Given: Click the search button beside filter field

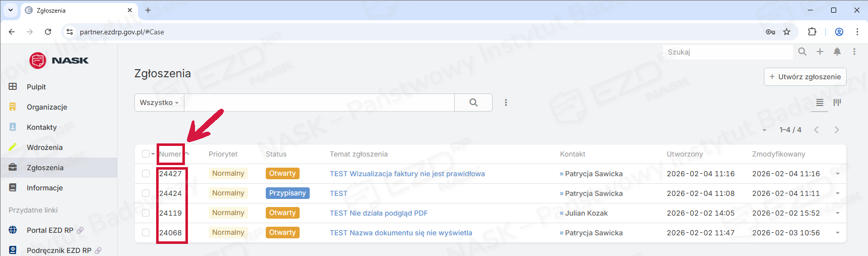Looking at the screenshot, I should pos(473,103).
